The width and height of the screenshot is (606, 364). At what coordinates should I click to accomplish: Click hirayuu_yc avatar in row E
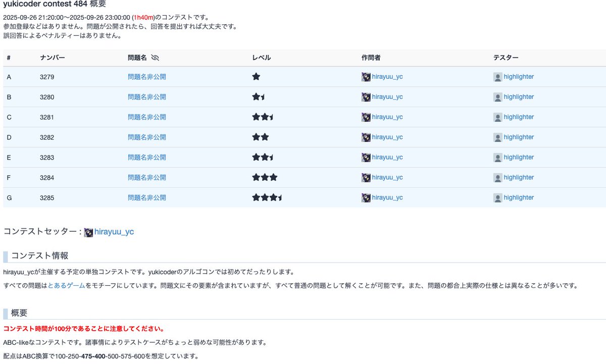pyautogui.click(x=366, y=158)
